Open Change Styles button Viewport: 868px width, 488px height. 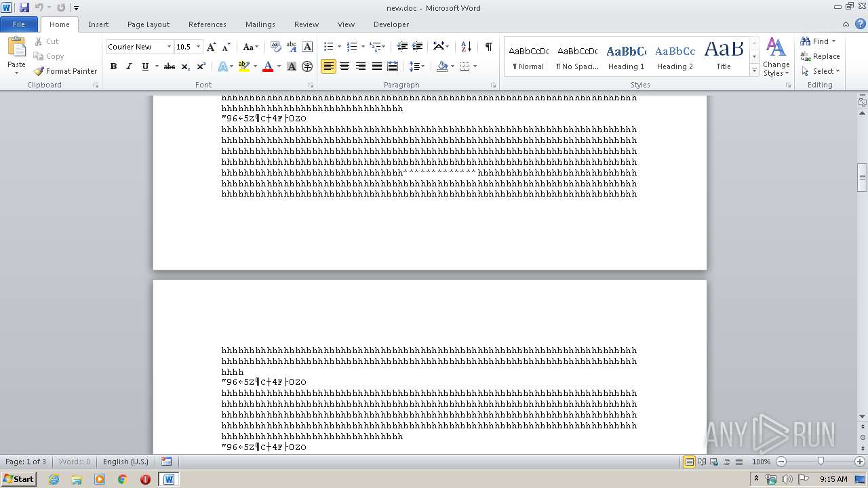(x=776, y=57)
